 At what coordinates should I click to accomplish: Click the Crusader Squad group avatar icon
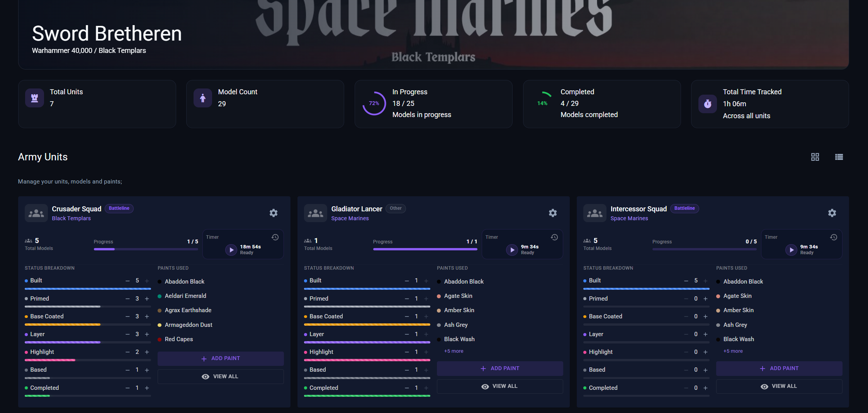pyautogui.click(x=36, y=213)
